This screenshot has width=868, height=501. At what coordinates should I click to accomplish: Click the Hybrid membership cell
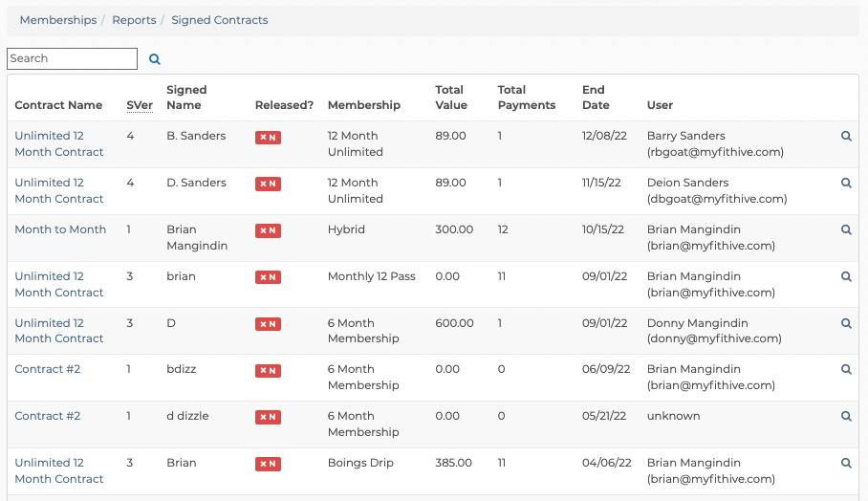(346, 229)
